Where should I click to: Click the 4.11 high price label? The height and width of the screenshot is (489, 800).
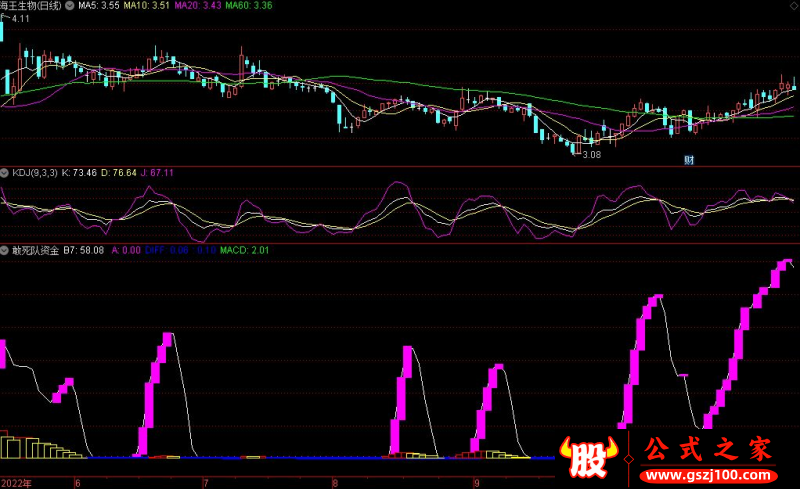[20, 19]
